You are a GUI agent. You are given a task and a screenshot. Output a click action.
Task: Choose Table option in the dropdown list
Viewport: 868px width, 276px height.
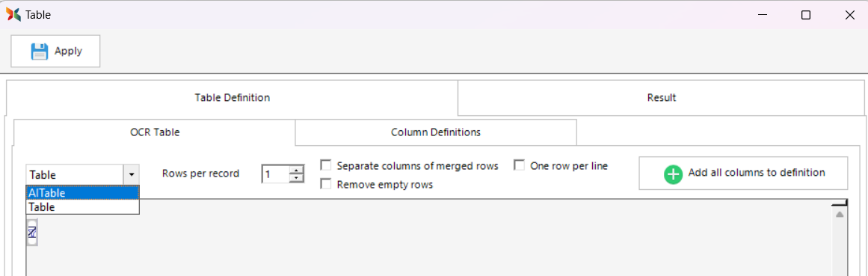(82, 206)
